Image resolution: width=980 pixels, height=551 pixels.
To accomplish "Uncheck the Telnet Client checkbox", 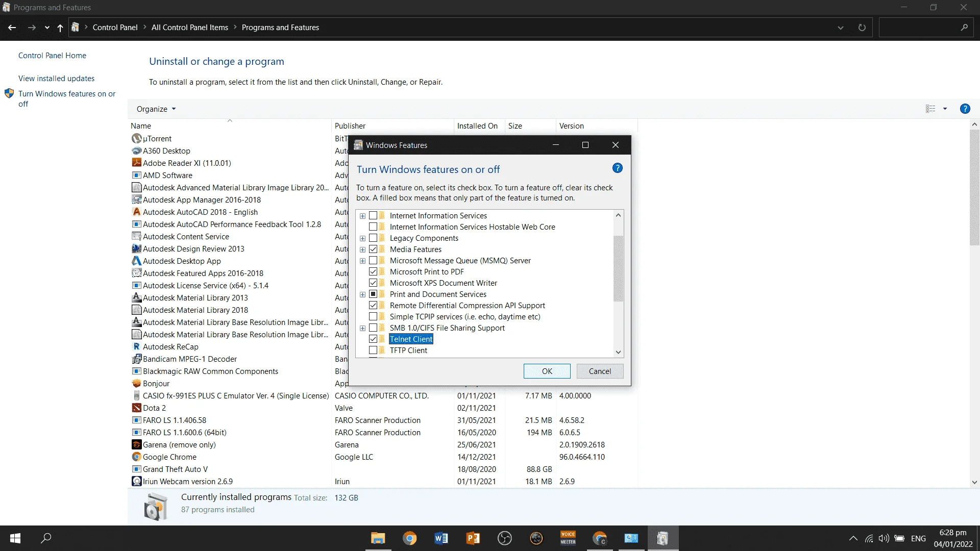I will [x=373, y=339].
